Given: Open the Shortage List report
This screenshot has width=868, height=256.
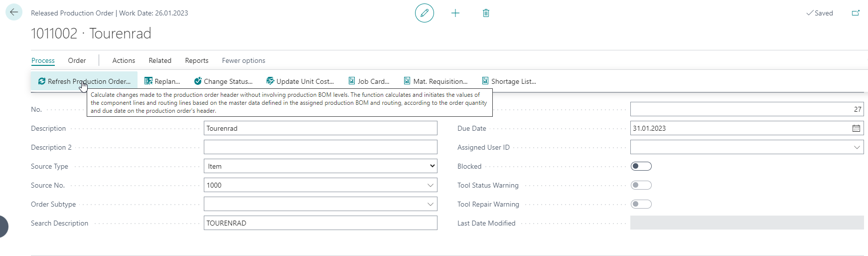Looking at the screenshot, I should point(509,81).
